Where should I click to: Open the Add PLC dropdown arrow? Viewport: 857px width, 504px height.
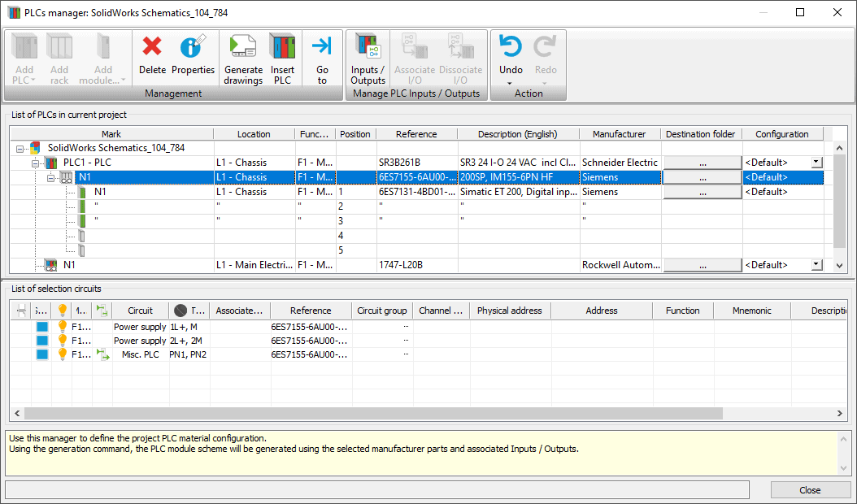(x=33, y=80)
